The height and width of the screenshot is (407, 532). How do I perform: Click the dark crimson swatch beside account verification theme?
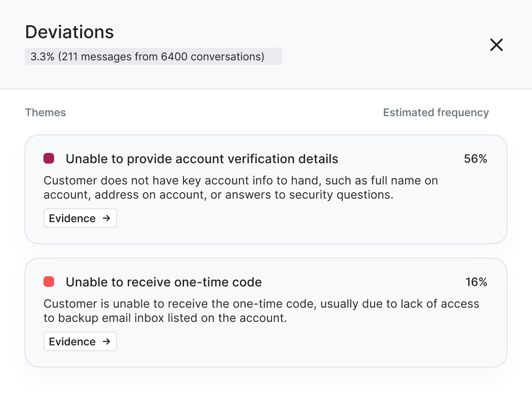pos(49,158)
